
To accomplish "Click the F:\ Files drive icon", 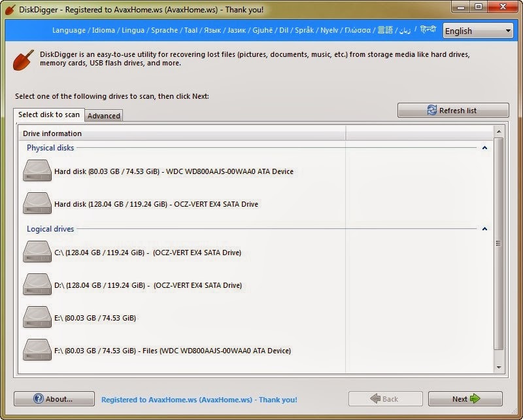I will click(x=37, y=350).
